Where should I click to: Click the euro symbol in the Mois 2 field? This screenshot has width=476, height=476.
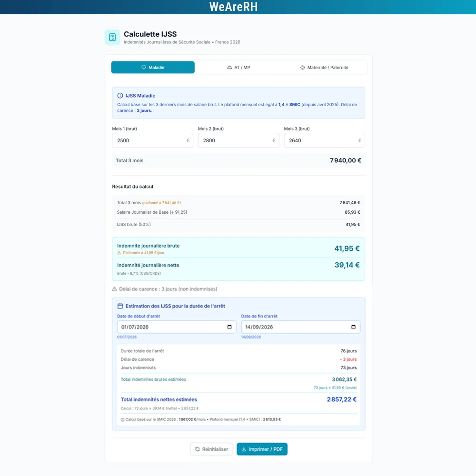click(x=274, y=140)
